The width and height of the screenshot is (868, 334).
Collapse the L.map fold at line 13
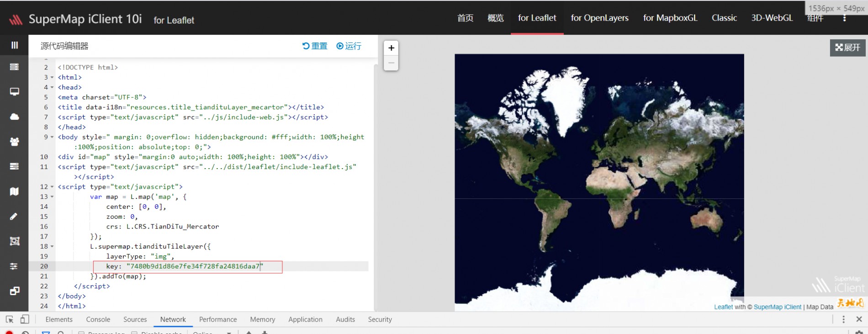click(52, 197)
